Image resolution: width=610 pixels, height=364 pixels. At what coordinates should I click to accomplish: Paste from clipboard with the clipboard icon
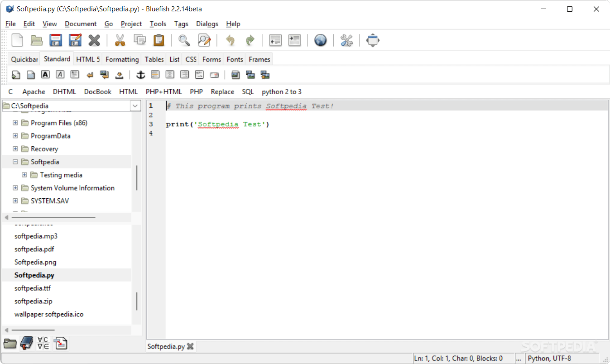tap(159, 40)
